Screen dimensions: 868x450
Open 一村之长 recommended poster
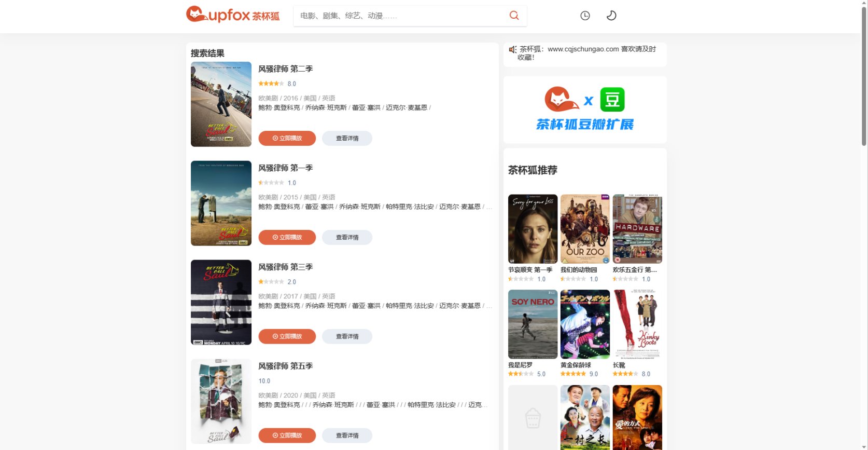pos(585,417)
